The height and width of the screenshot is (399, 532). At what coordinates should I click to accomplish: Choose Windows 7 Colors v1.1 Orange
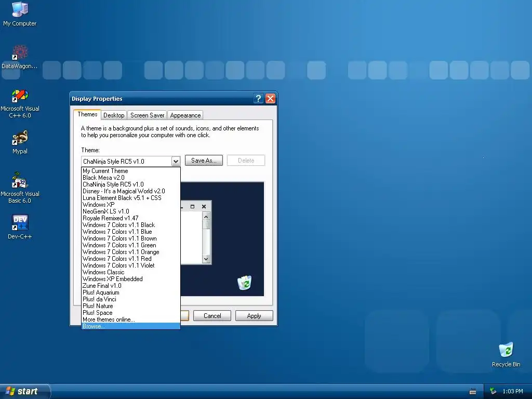point(130,252)
